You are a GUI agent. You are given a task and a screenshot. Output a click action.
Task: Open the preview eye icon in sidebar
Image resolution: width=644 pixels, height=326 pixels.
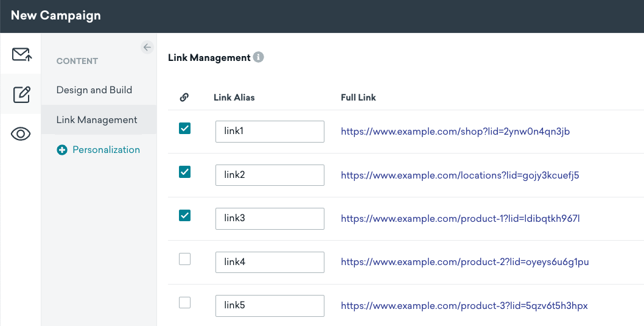(x=21, y=134)
